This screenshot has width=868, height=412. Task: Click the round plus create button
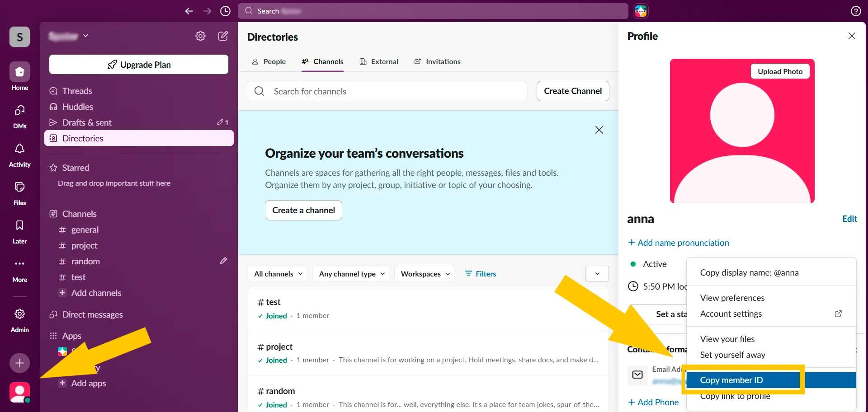tap(20, 363)
